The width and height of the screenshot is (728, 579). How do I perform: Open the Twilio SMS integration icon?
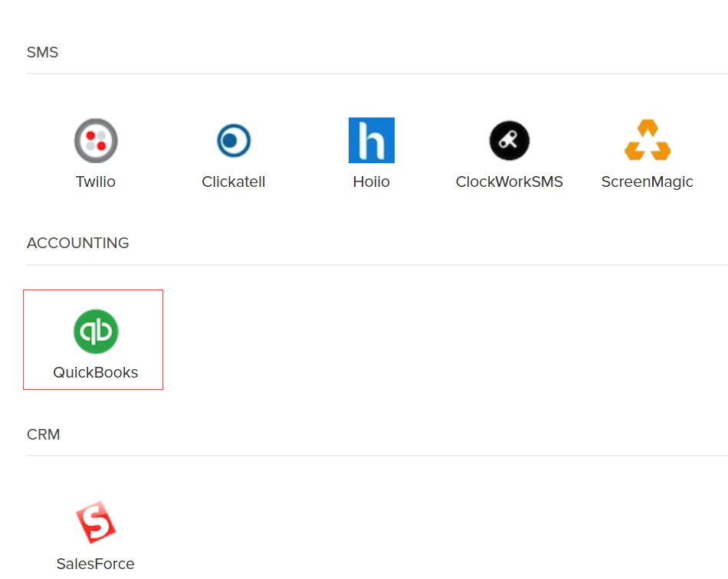(x=96, y=141)
